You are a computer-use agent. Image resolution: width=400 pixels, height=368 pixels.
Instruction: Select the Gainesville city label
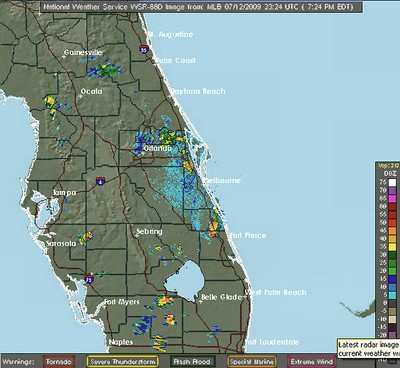[x=83, y=52]
